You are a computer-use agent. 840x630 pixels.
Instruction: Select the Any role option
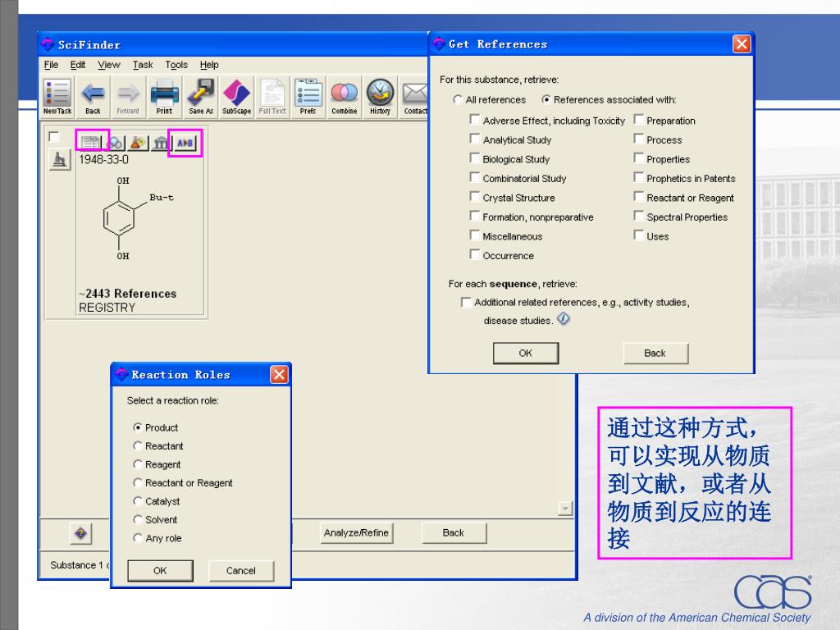tap(138, 538)
